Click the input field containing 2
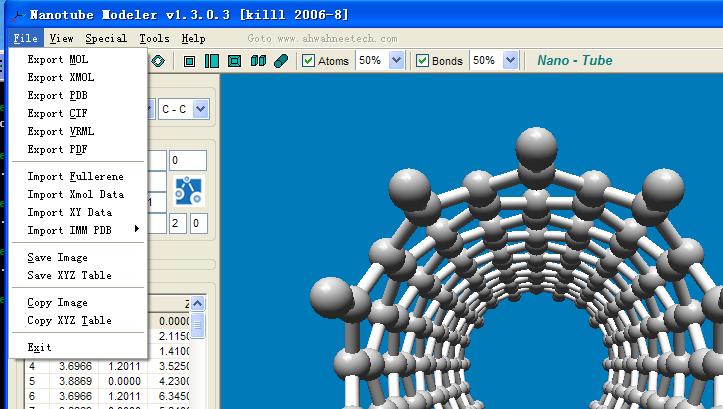Image resolution: width=723 pixels, height=409 pixels. 178,224
